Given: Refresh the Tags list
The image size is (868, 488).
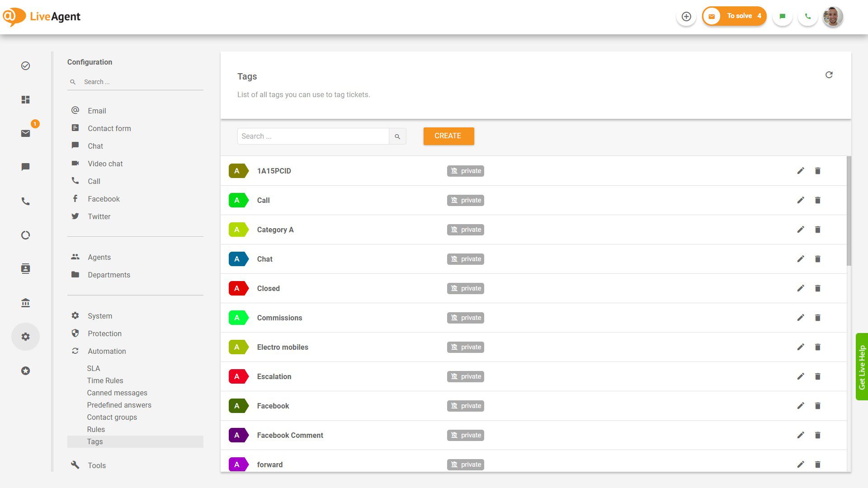Looking at the screenshot, I should [x=829, y=75].
